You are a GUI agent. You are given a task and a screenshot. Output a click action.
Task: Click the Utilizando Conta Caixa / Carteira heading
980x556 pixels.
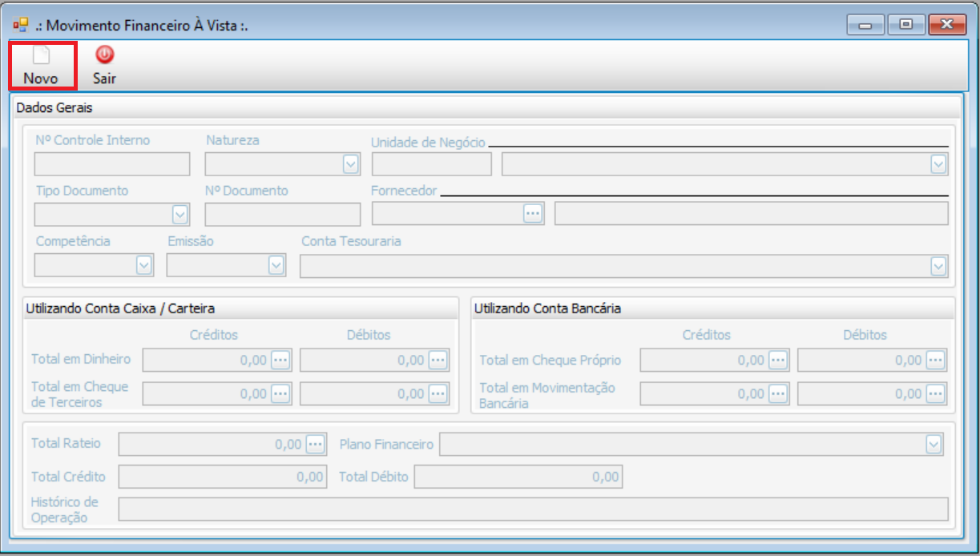tap(120, 308)
